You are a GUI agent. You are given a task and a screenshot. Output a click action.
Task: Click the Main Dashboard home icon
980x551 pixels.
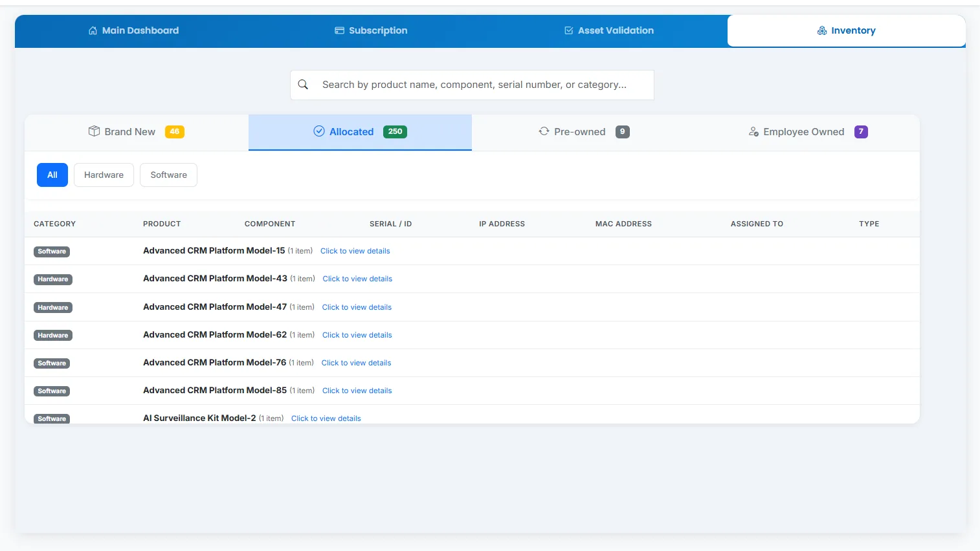[93, 30]
